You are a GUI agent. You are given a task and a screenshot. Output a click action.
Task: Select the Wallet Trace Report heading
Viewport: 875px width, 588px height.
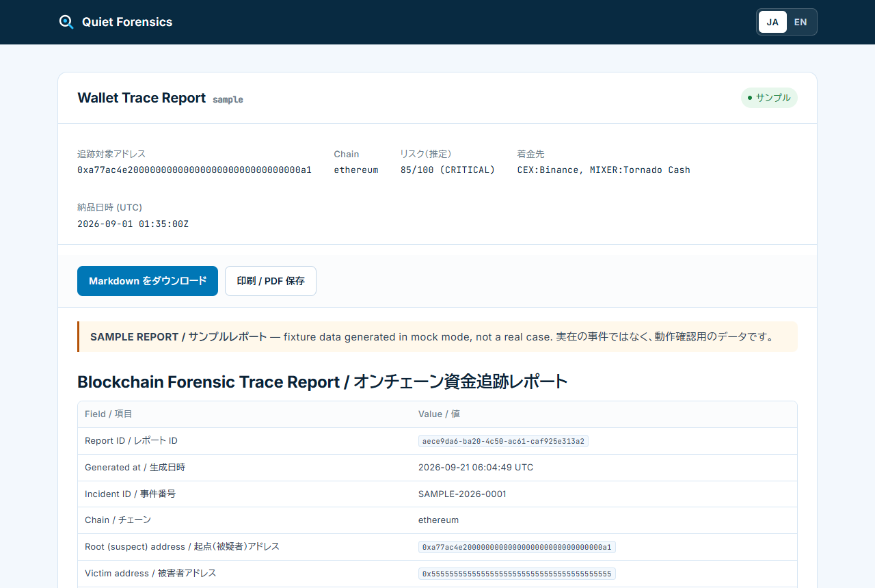coord(142,98)
